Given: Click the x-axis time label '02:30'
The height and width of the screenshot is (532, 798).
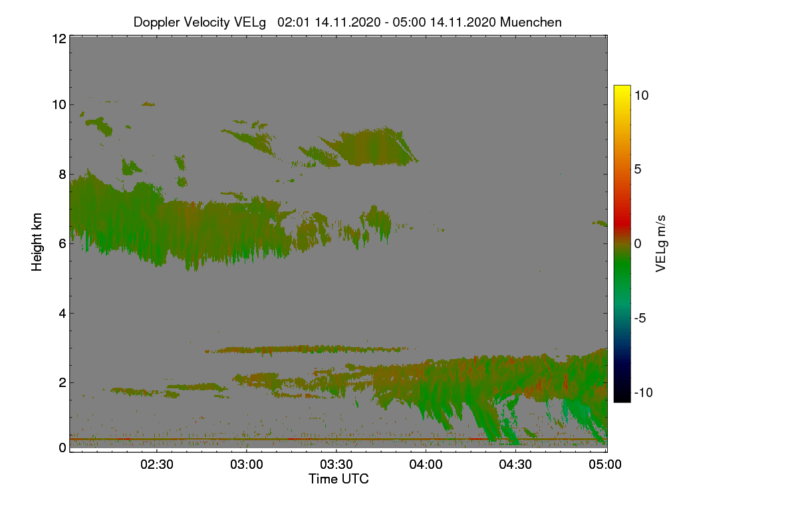Looking at the screenshot, I should coord(157,465).
